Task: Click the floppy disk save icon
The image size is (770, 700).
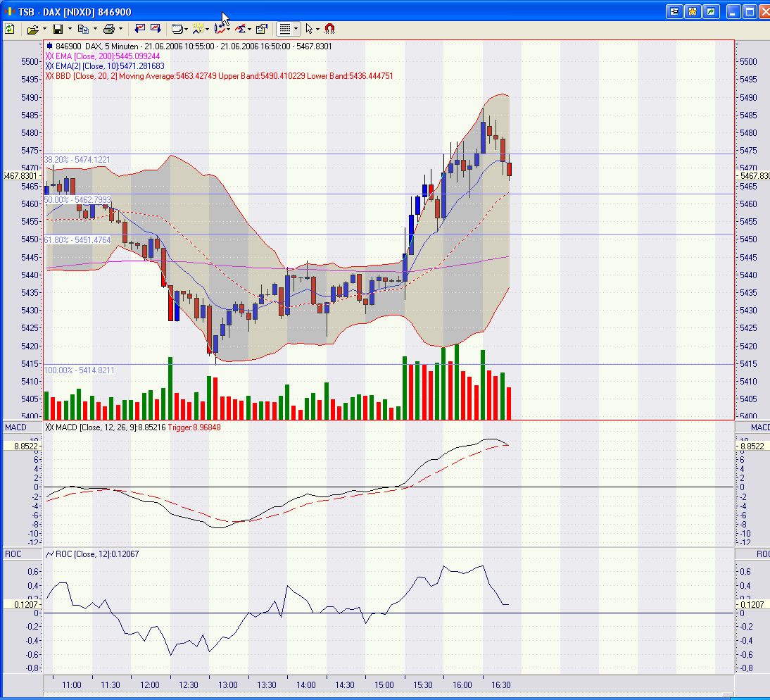Action: (x=58, y=29)
